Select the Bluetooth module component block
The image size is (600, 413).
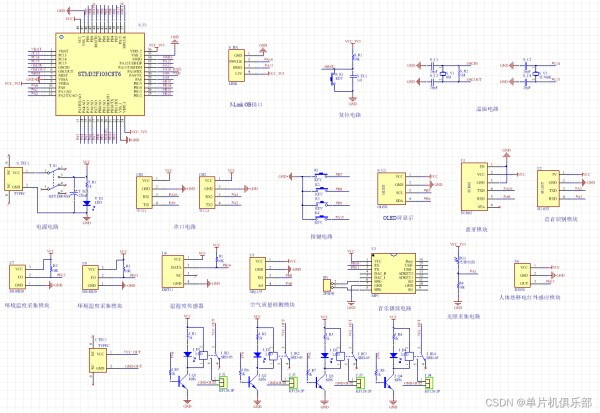[474, 186]
